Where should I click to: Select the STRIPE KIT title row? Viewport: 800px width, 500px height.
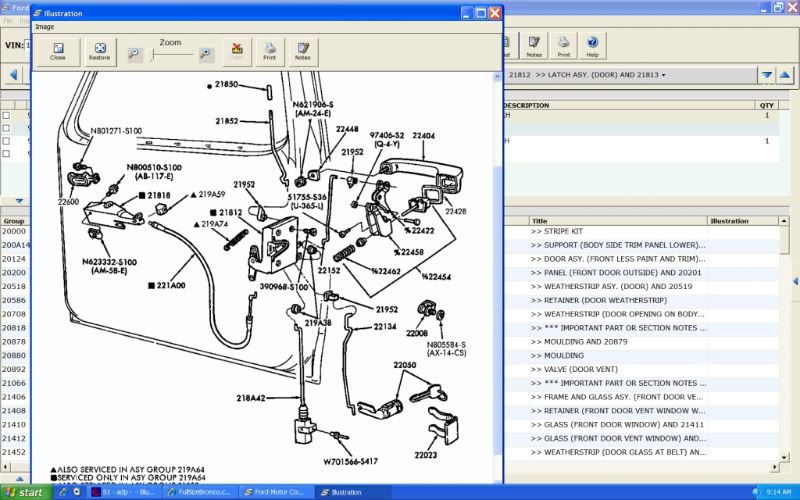(x=617, y=231)
